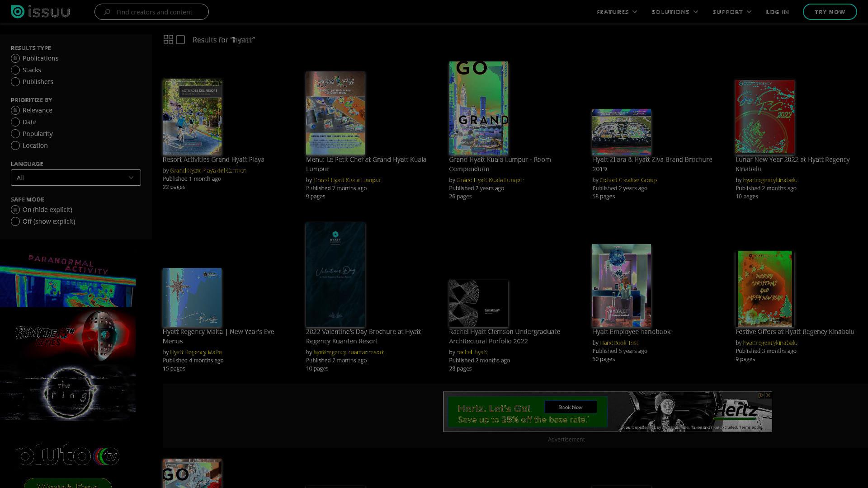868x488 pixels.
Task: Open Grand Hyatt Kuala Lumpur Room Compendium title
Action: coord(500,164)
